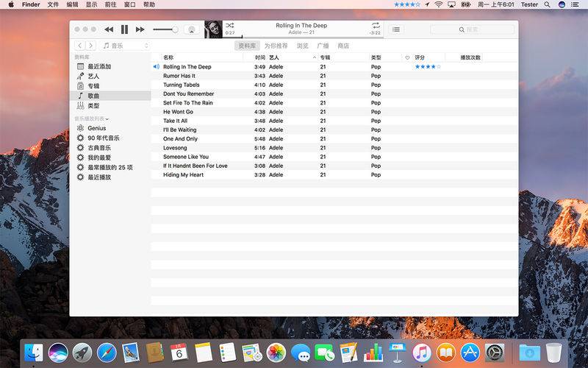Open the 古典音乐 playlist
This screenshot has height=368, width=588.
110,148
